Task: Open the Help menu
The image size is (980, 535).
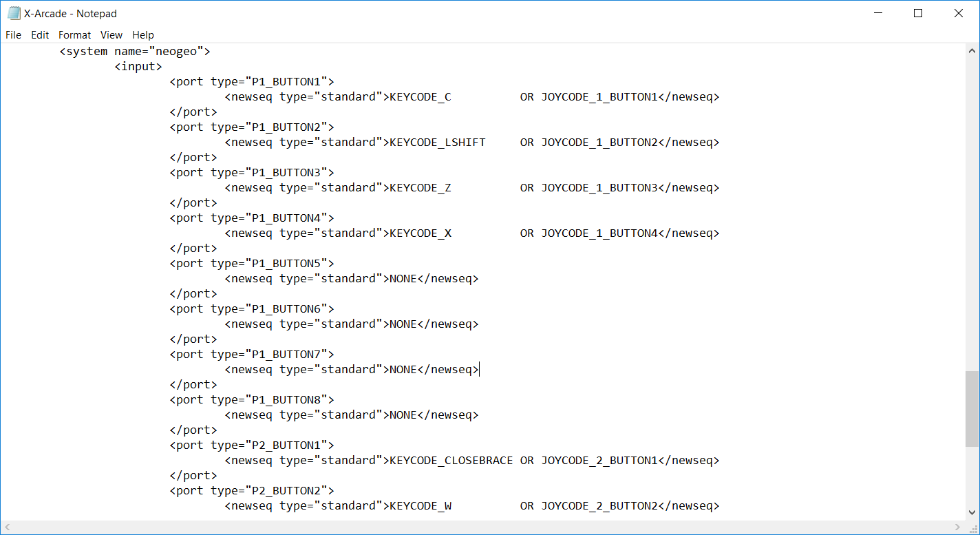Action: click(143, 34)
